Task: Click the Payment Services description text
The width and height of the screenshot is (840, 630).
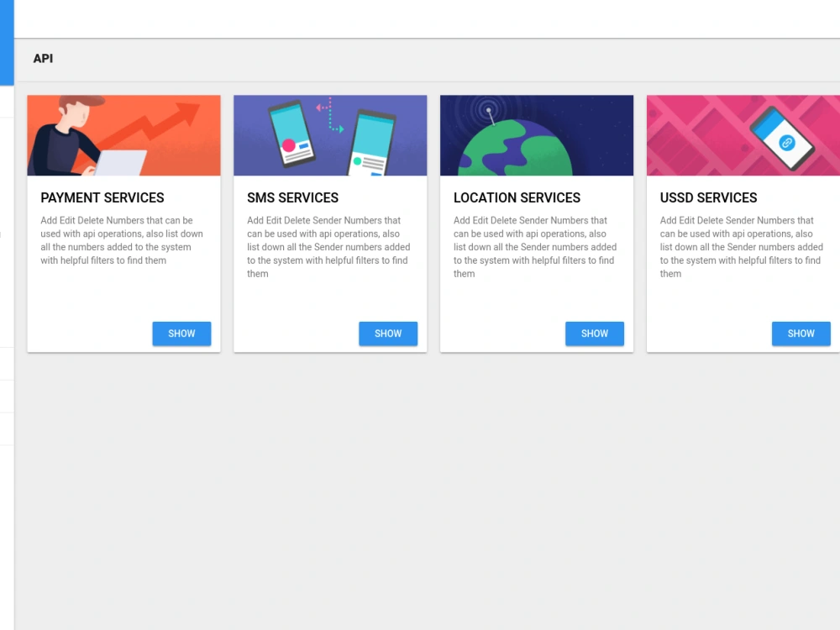Action: pos(122,240)
